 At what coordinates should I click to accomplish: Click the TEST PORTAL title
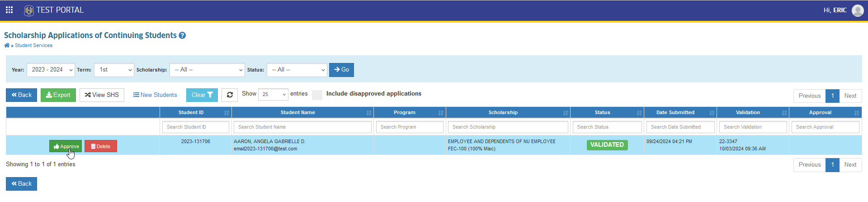[60, 10]
